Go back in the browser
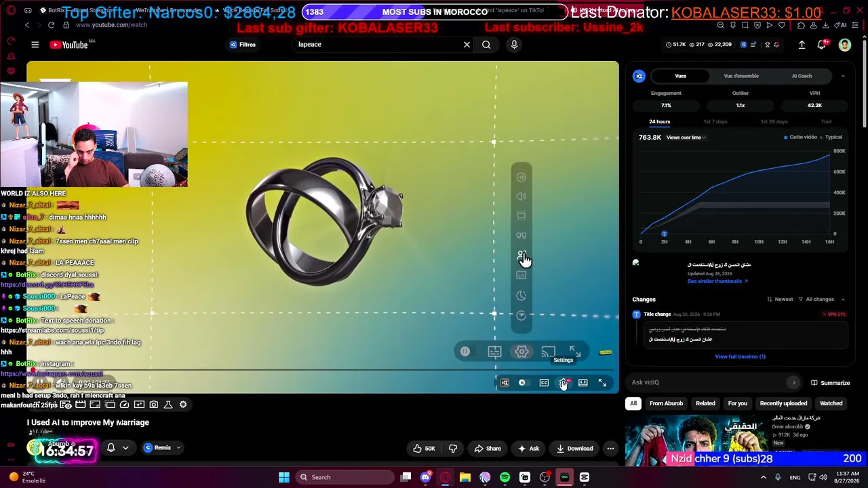Image resolution: width=868 pixels, height=488 pixels. pos(27,25)
